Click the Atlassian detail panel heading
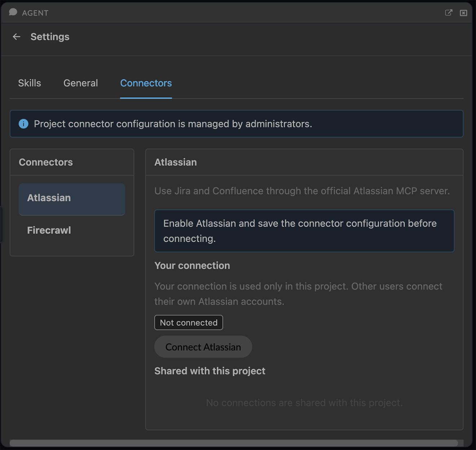This screenshot has width=476, height=450. [x=176, y=162]
